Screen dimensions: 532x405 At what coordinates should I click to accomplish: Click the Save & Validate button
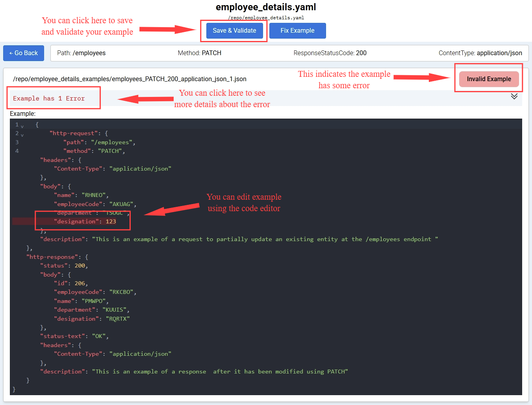click(x=234, y=31)
